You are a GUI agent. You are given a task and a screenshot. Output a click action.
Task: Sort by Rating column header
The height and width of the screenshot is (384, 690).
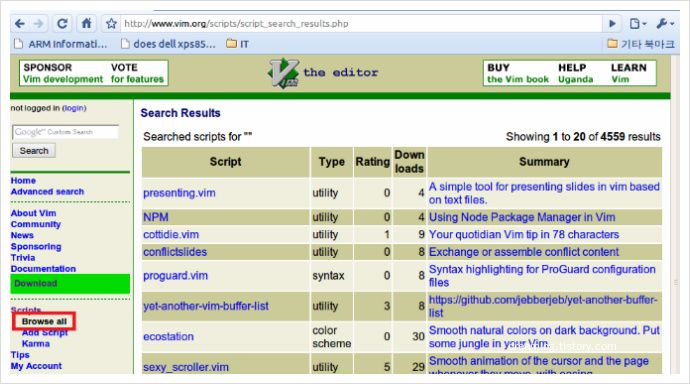coord(373,162)
